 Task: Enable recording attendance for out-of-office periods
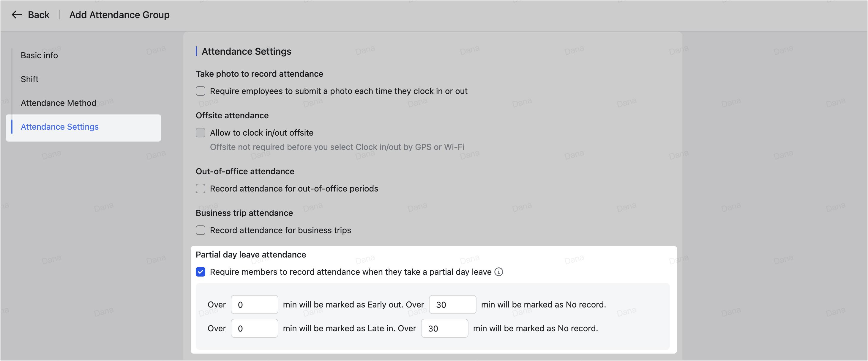[201, 189]
